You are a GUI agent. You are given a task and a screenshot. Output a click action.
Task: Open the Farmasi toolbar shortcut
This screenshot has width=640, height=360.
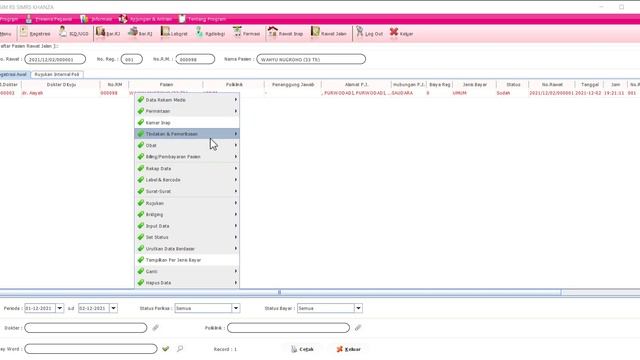246,33
